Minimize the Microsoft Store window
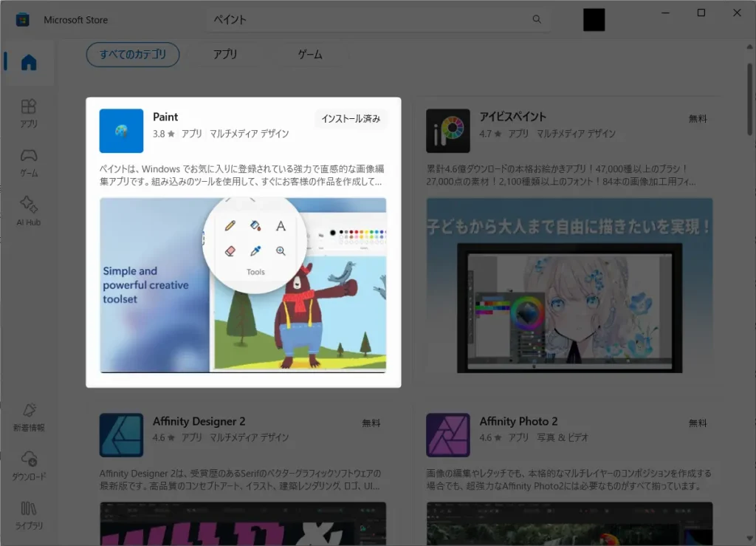756x546 pixels. (x=665, y=13)
